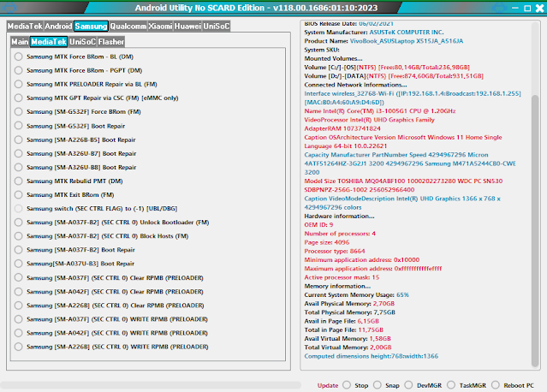Viewport: 547px width, 392px height.
Task: Click System Manufacturer ASUSTeK line
Action: [x=374, y=33]
